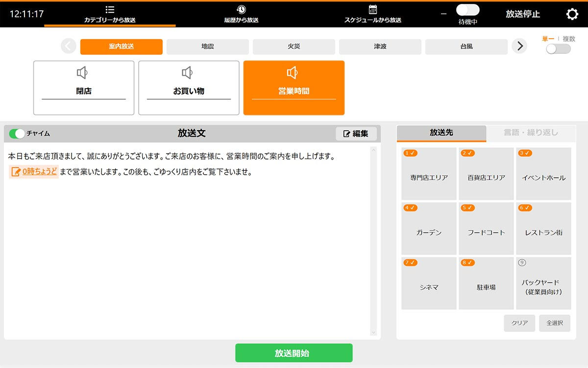Viewport: 588px width, 368px height.
Task: Toggle the チャイム chime switch
Action: 17,134
